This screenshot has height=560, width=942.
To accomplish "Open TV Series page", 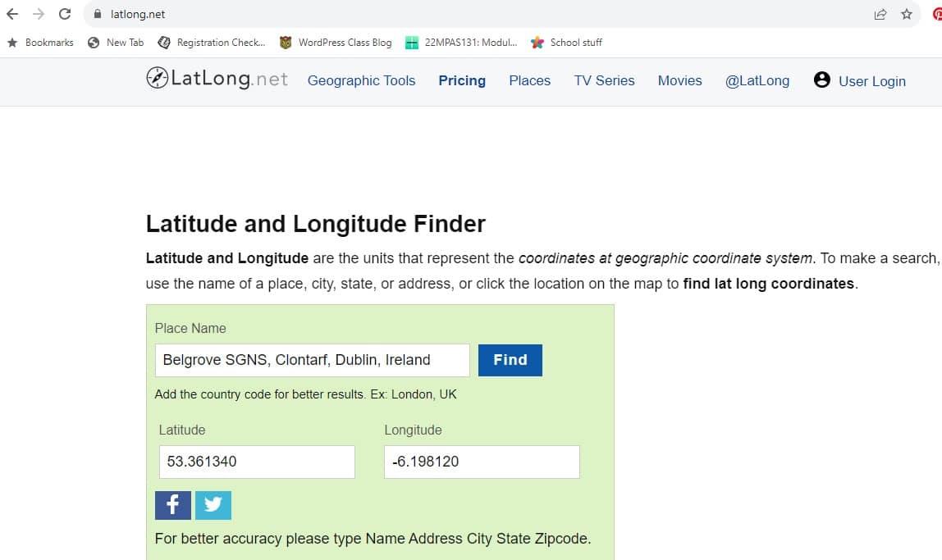I will (605, 80).
